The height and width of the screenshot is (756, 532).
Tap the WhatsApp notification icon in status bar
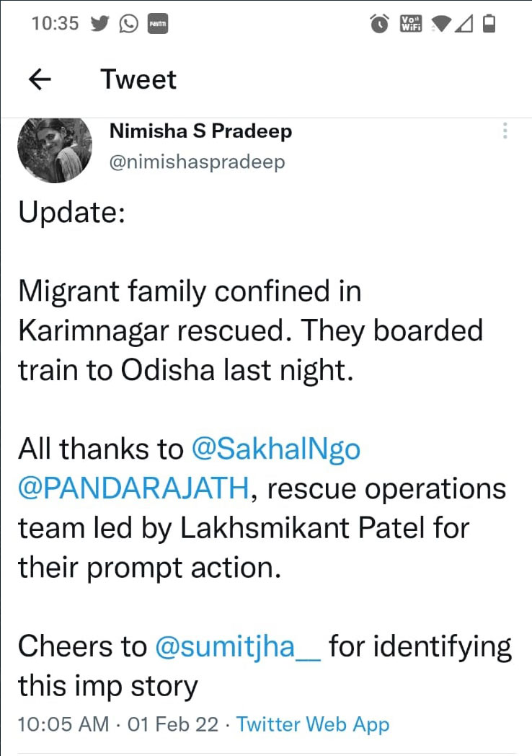(128, 23)
